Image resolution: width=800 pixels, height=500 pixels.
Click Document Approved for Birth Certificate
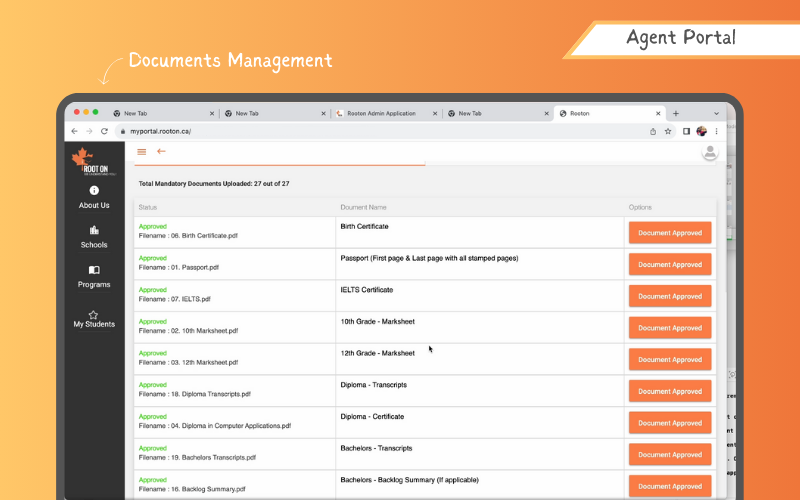click(670, 233)
